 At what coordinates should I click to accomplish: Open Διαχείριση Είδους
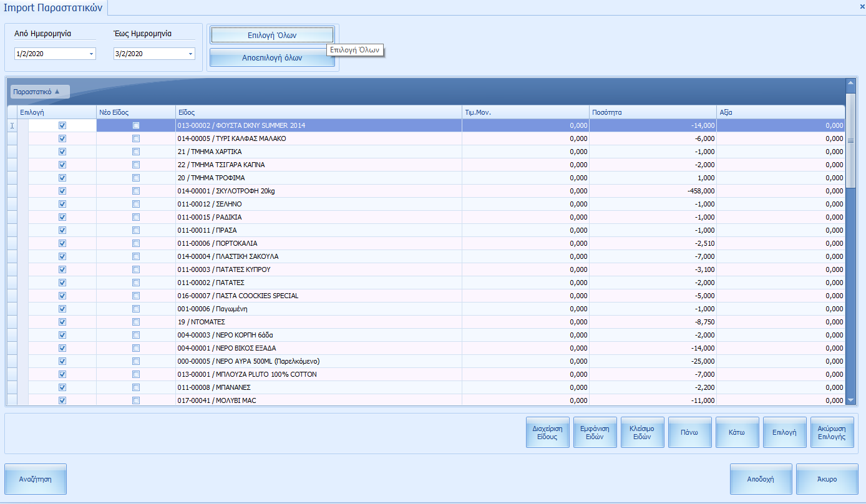click(547, 433)
